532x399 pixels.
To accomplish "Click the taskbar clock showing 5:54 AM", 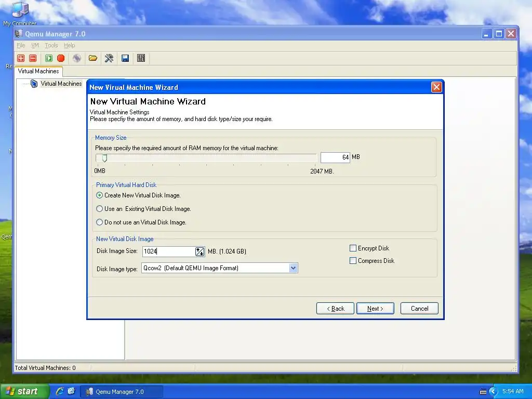I will pos(513,391).
